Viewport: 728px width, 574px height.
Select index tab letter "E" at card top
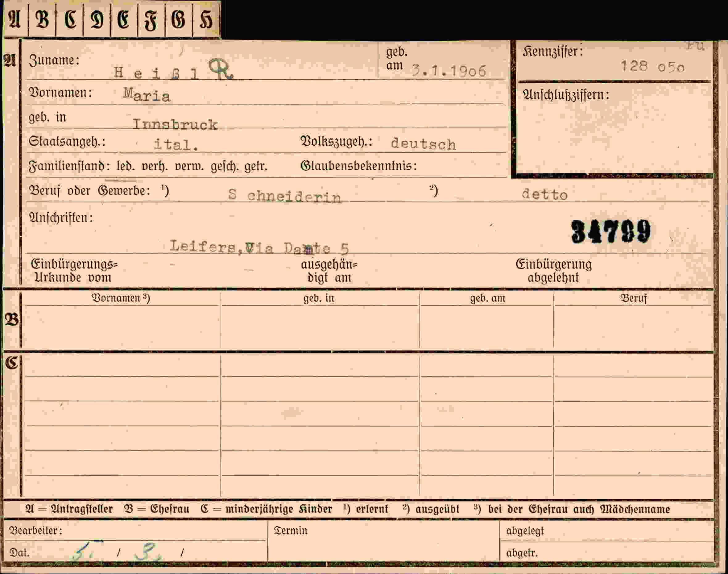tap(123, 19)
